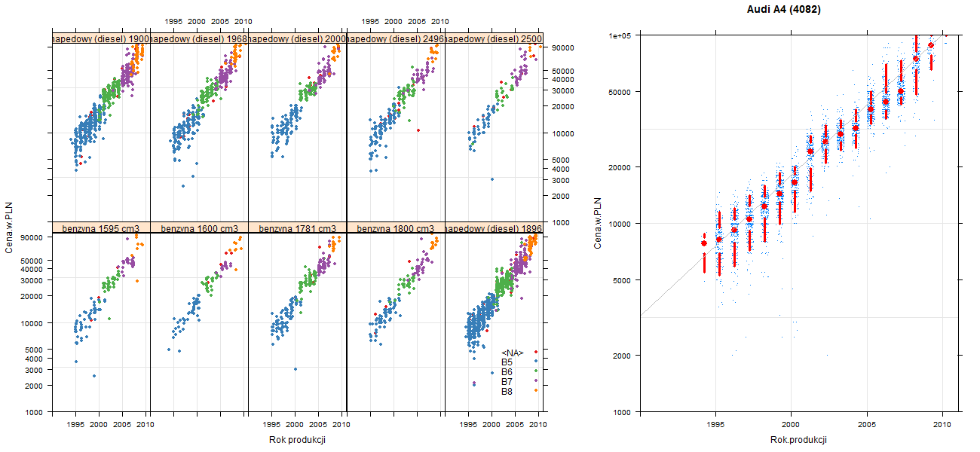Select the "B7" legend label
This screenshot has width=980, height=452.
point(507,382)
